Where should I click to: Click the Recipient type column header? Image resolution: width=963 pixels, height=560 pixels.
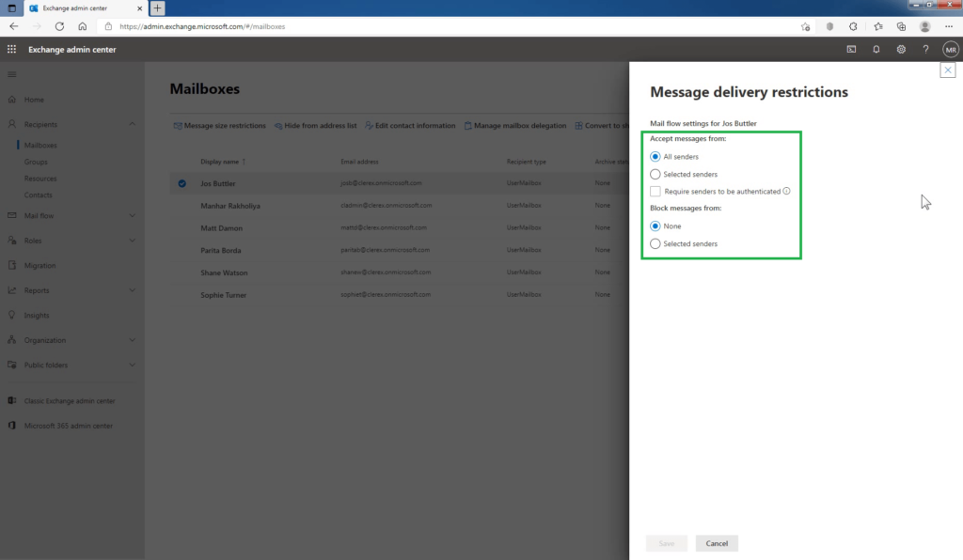tap(527, 162)
